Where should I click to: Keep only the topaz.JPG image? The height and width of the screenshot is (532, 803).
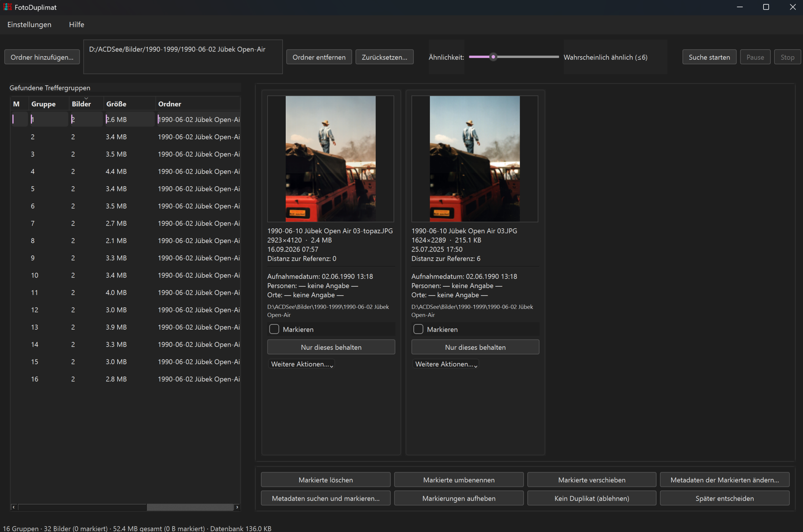pyautogui.click(x=331, y=347)
